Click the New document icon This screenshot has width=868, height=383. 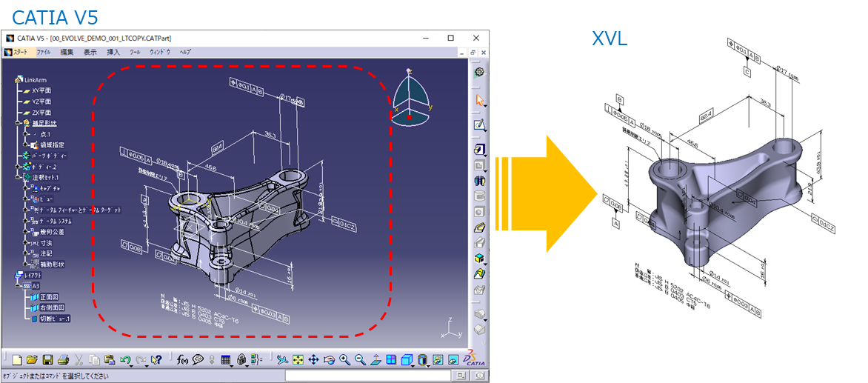(17, 360)
